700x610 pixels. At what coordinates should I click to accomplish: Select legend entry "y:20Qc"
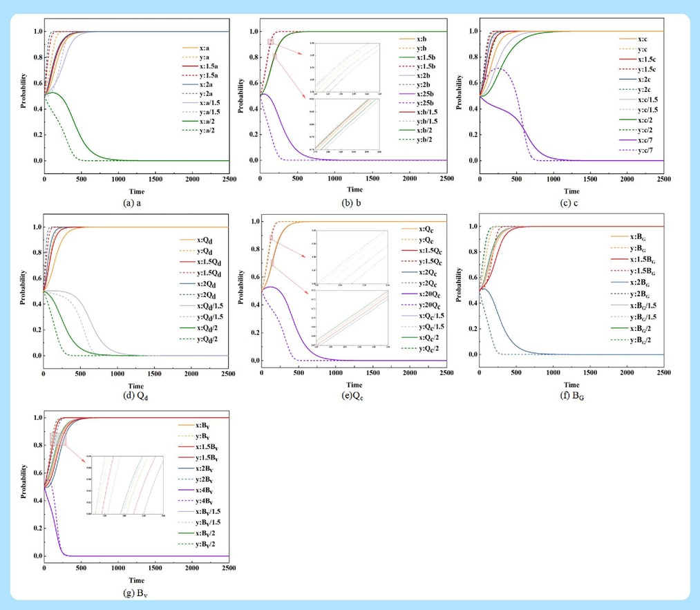click(x=422, y=305)
